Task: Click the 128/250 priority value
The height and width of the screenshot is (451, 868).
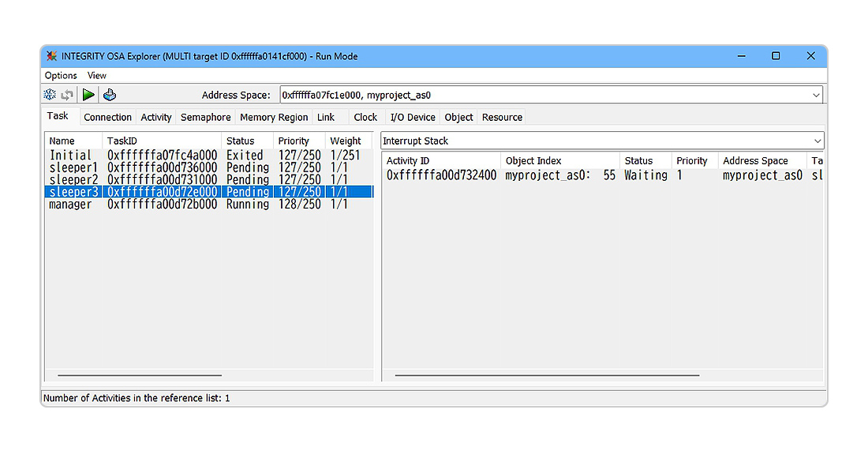Action: tap(300, 205)
